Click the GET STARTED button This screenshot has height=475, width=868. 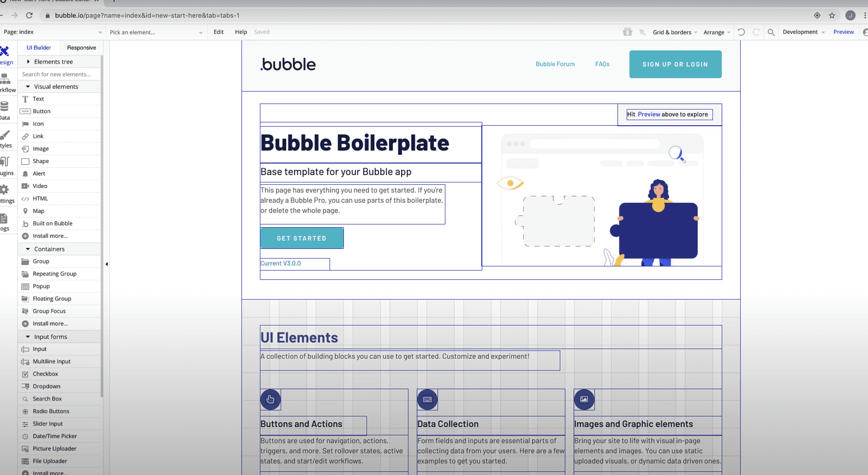(301, 238)
